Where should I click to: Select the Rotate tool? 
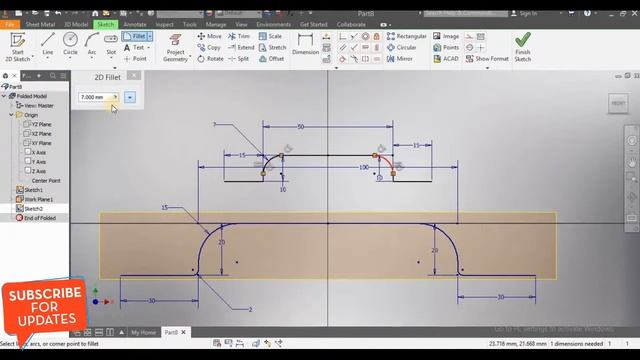coord(210,59)
